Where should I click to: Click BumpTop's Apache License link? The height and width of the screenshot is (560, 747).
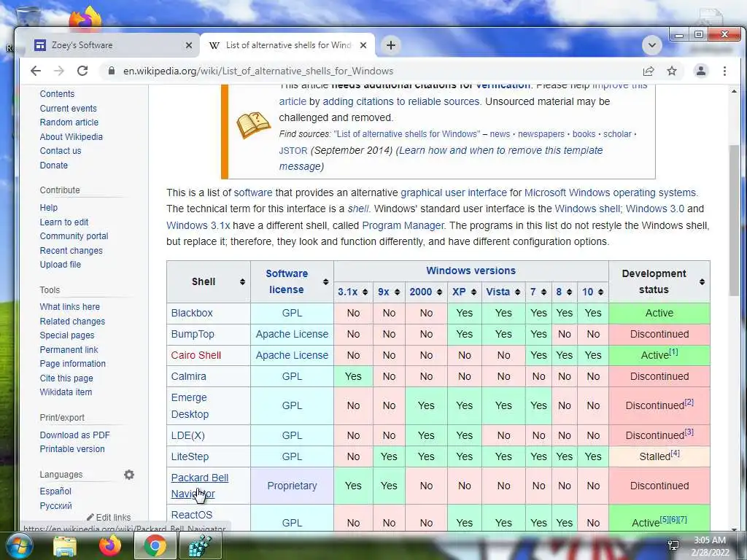tap(292, 334)
